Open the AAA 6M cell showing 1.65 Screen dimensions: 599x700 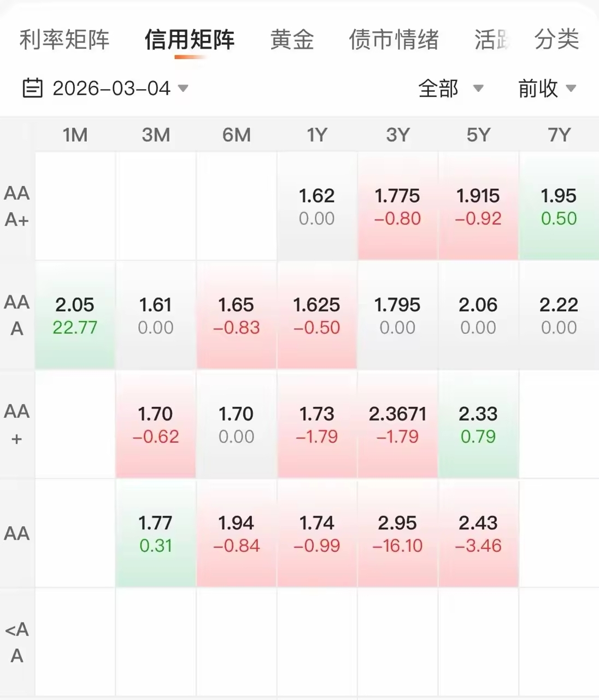click(x=237, y=315)
